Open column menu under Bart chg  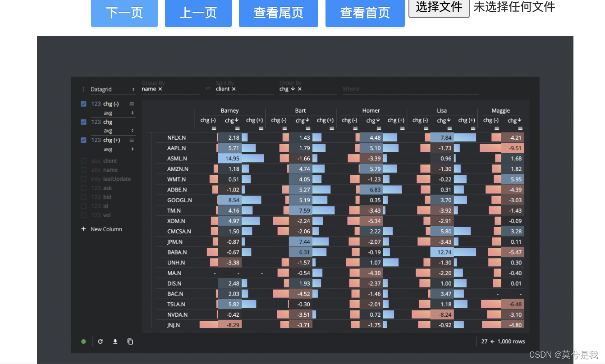pos(308,128)
